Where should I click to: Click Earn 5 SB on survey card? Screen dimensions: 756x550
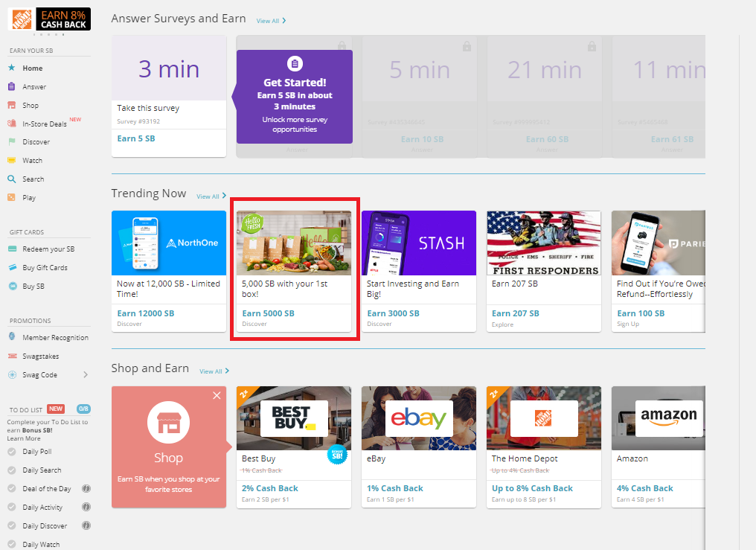[136, 138]
